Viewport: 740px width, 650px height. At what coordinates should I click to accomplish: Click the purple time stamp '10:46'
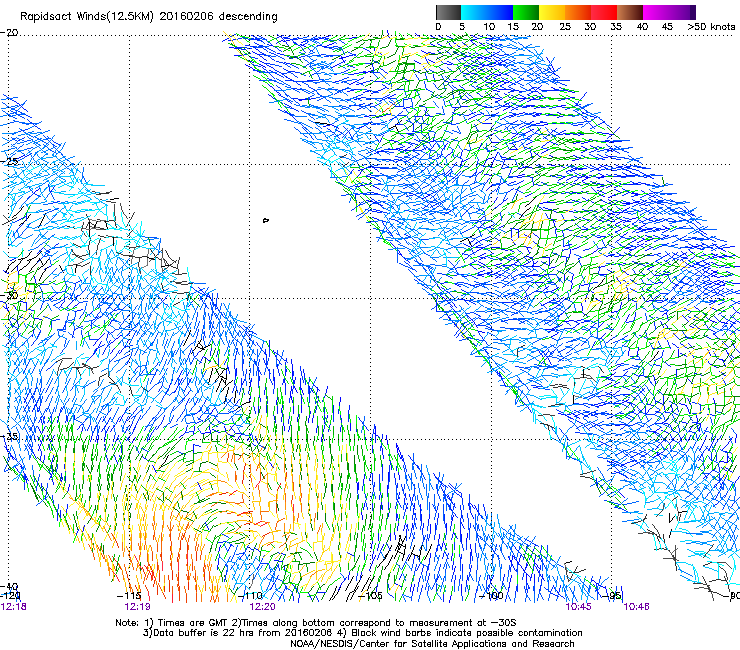(x=636, y=607)
